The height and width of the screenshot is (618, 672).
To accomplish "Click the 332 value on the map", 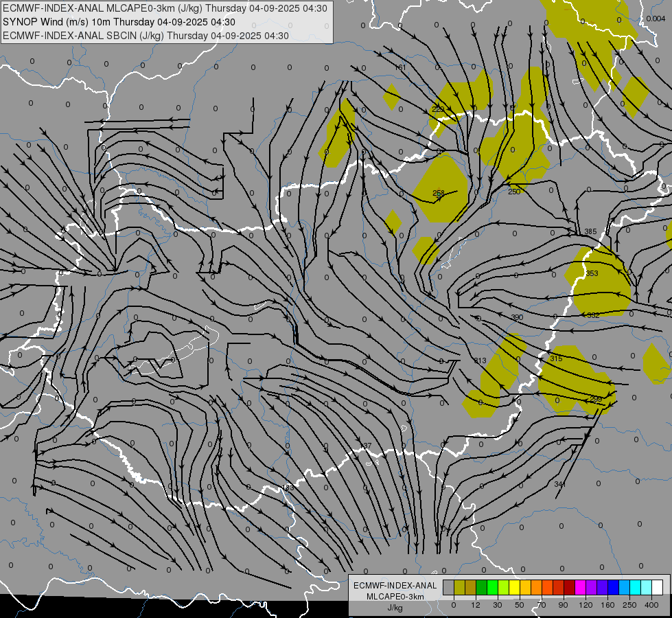I will pos(593,315).
